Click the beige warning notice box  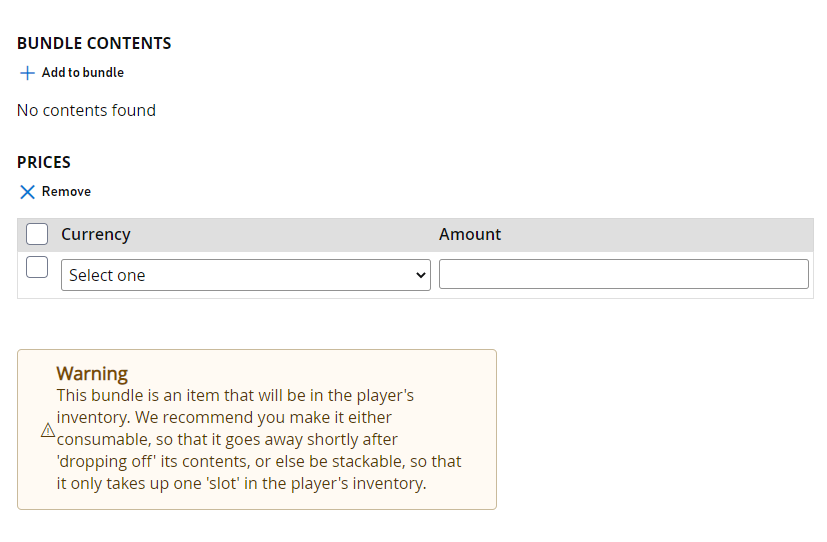257,429
